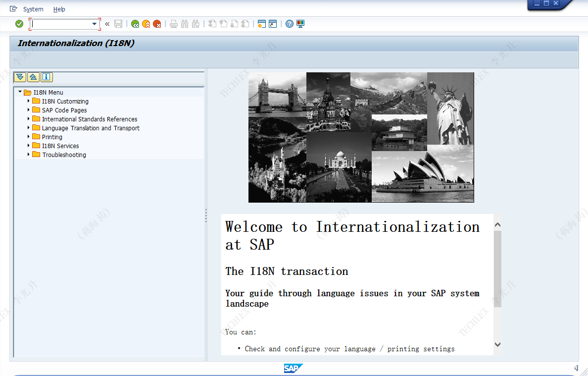
Task: Select the I18N Menu tree label
Action: point(49,92)
